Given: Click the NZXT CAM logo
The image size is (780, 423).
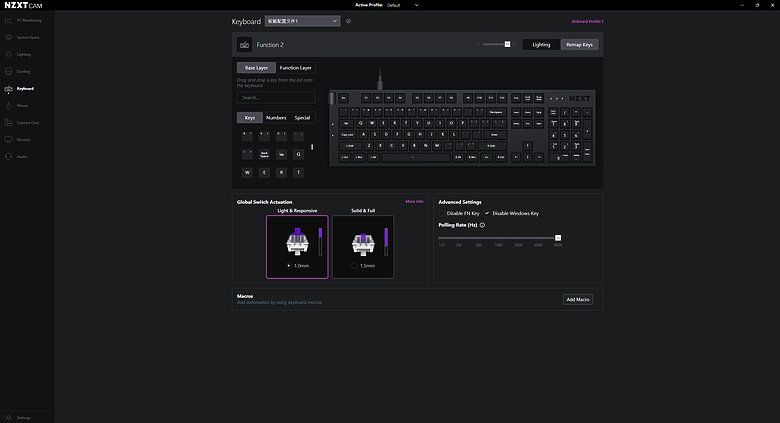Looking at the screenshot, I should point(23,5).
